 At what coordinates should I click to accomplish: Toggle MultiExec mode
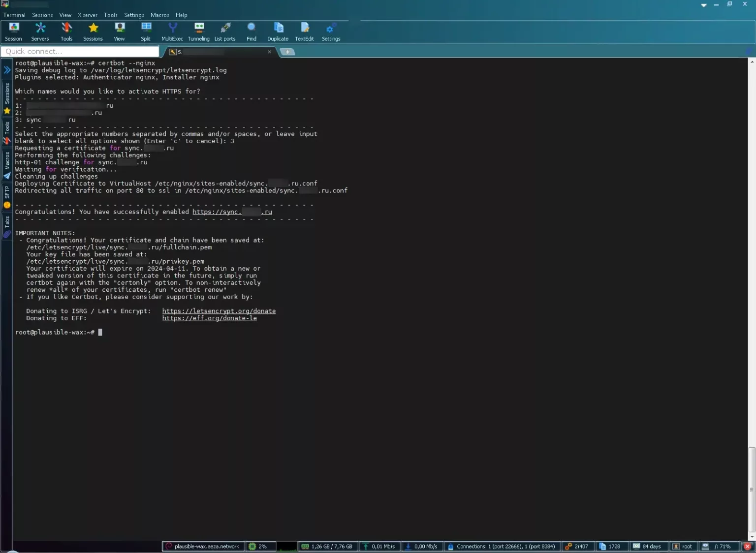172,31
